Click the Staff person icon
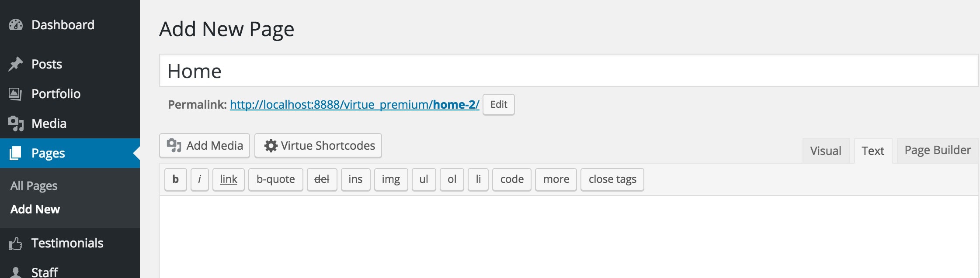 [x=16, y=273]
